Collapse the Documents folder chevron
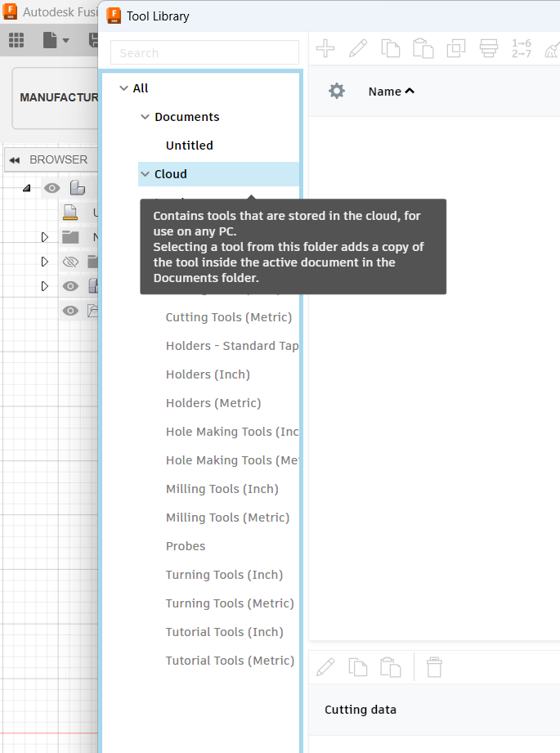 coord(145,117)
